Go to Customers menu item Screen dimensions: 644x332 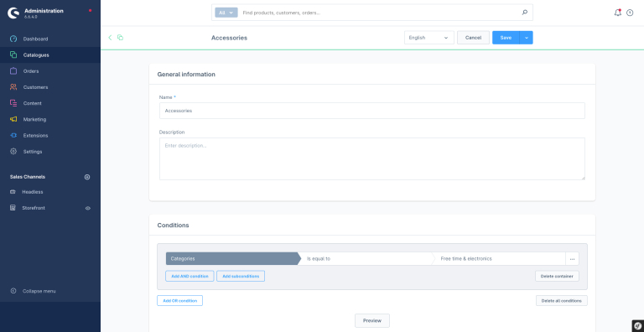point(35,87)
